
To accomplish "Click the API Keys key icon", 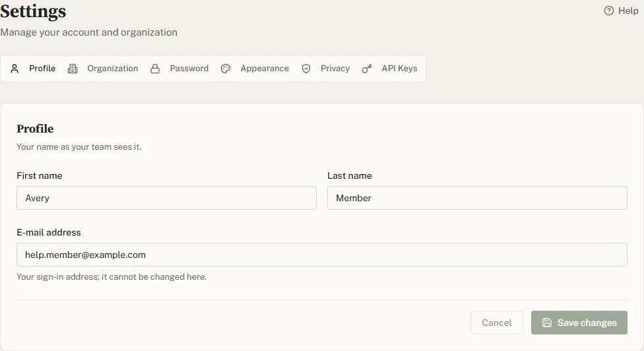I will click(367, 69).
